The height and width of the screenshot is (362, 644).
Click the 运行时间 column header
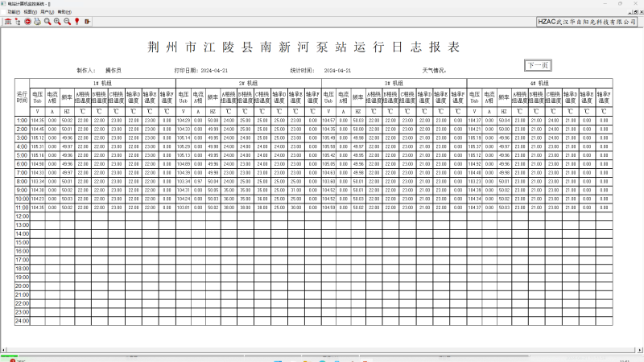pos(23,97)
